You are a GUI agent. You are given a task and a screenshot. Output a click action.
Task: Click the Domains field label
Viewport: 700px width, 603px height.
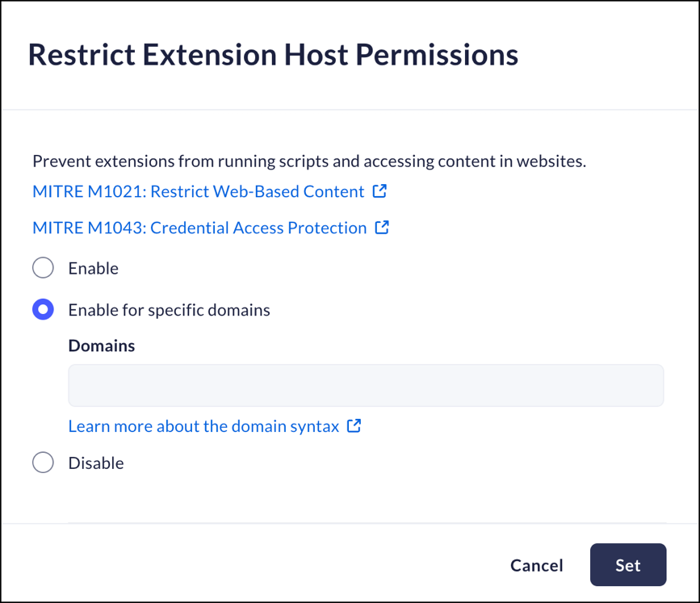(x=102, y=345)
